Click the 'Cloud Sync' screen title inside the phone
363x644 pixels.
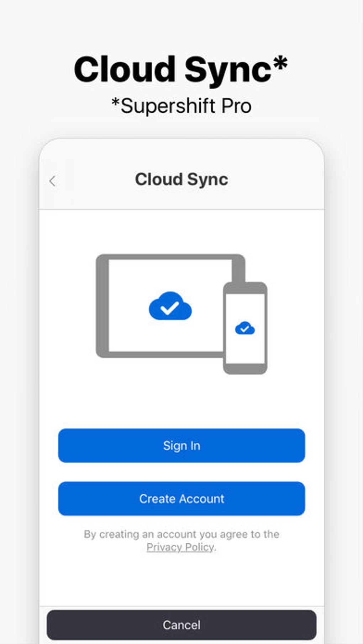tap(181, 179)
